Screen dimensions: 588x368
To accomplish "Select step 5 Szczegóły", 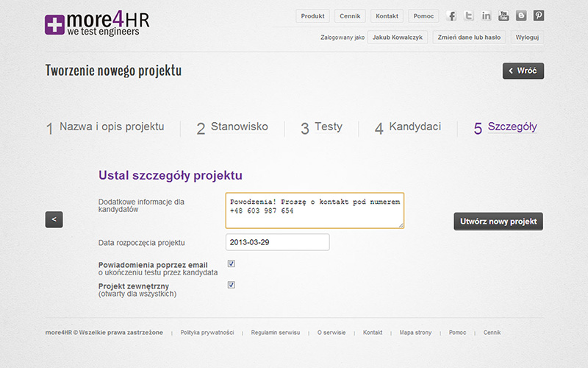I will tap(506, 127).
